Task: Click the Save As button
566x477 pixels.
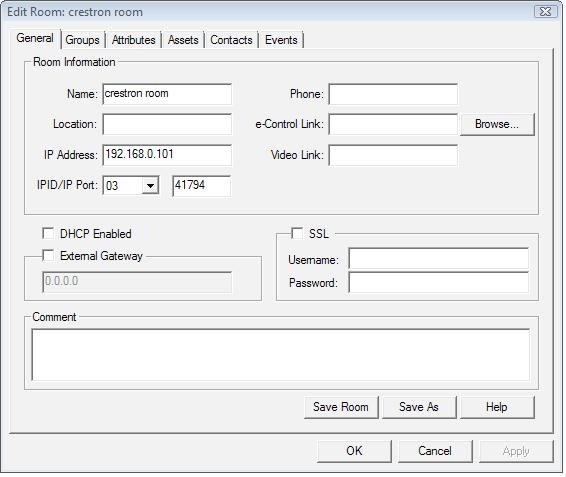Action: coord(419,407)
